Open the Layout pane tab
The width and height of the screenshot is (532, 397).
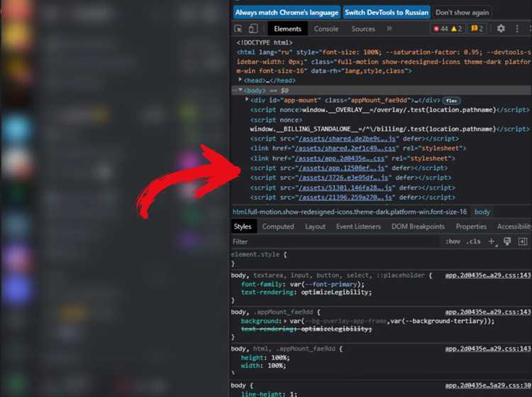315,227
